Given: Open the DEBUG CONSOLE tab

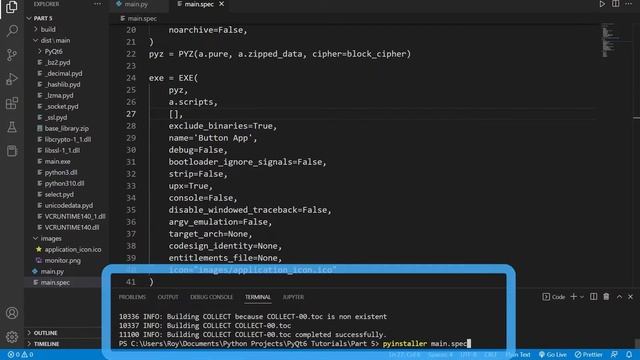Looking at the screenshot, I should pos(211,297).
